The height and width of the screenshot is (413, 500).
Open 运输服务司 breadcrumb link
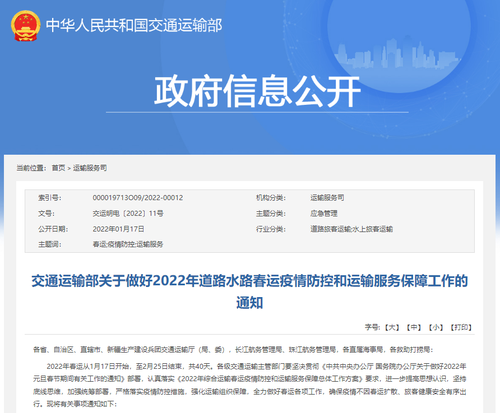90,168
